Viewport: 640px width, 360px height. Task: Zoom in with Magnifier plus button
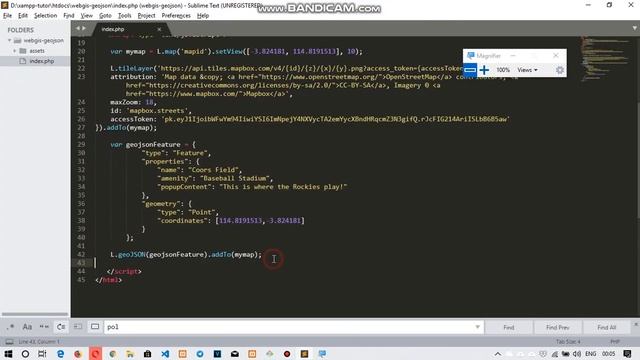coord(484,70)
